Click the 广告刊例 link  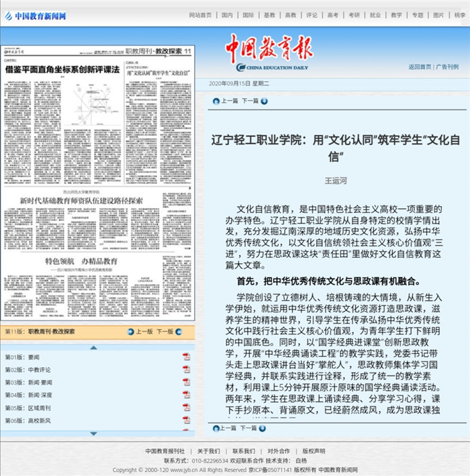(447, 66)
